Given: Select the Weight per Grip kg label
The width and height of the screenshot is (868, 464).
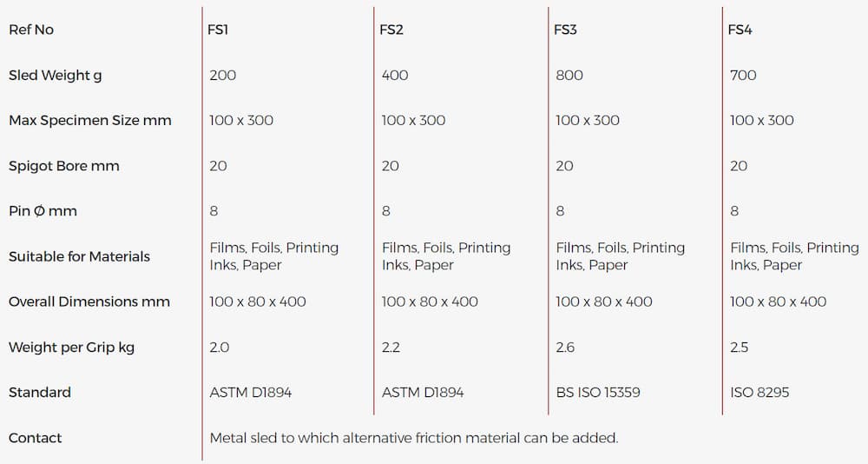Looking at the screenshot, I should (71, 348).
